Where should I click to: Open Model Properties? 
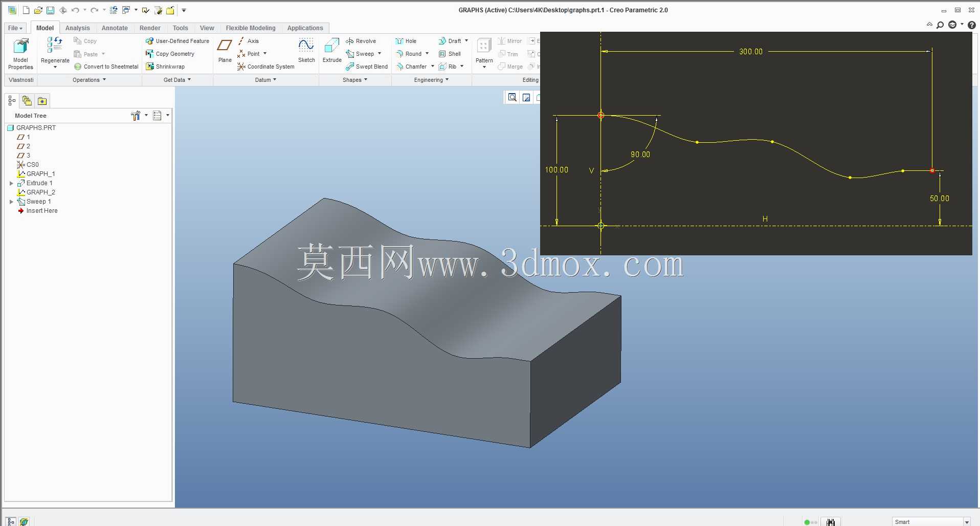pyautogui.click(x=20, y=53)
